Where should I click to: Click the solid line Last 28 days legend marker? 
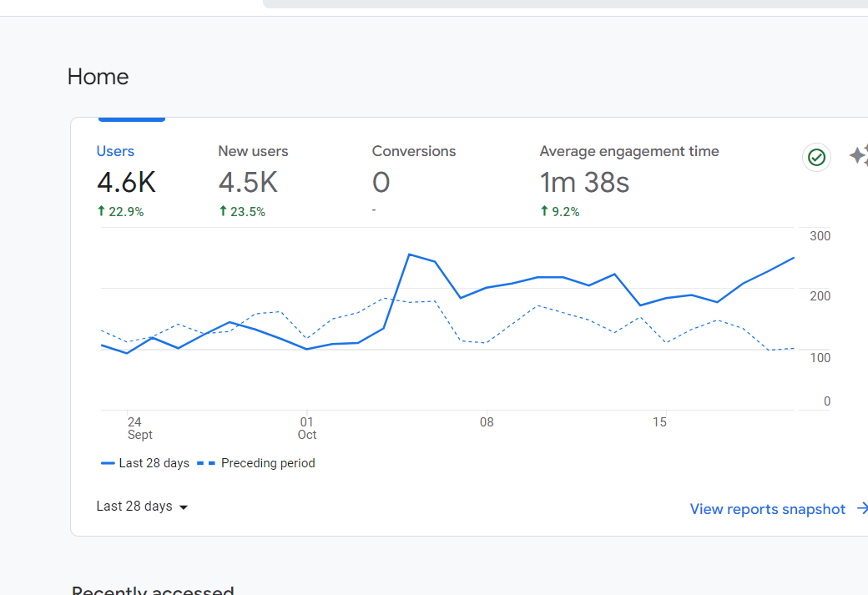(108, 463)
